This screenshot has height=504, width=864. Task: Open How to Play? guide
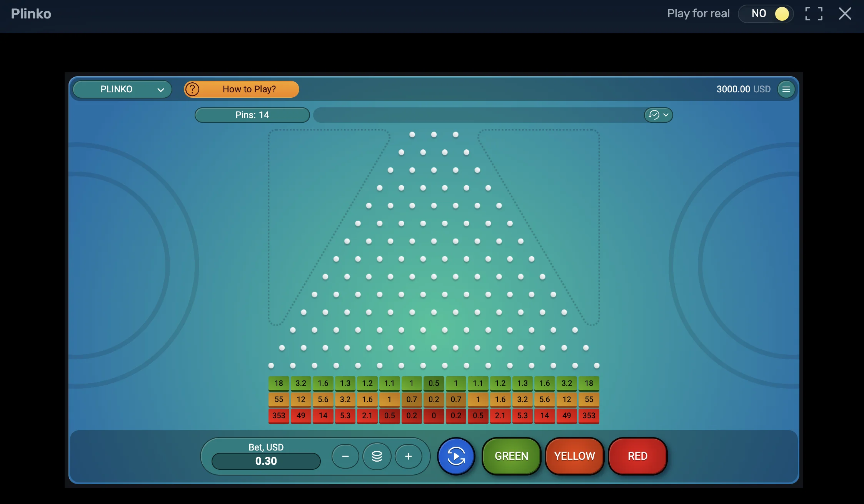pyautogui.click(x=249, y=89)
